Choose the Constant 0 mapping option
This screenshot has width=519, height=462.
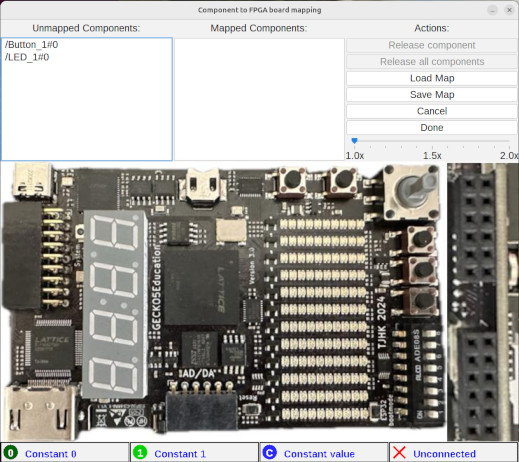point(65,453)
